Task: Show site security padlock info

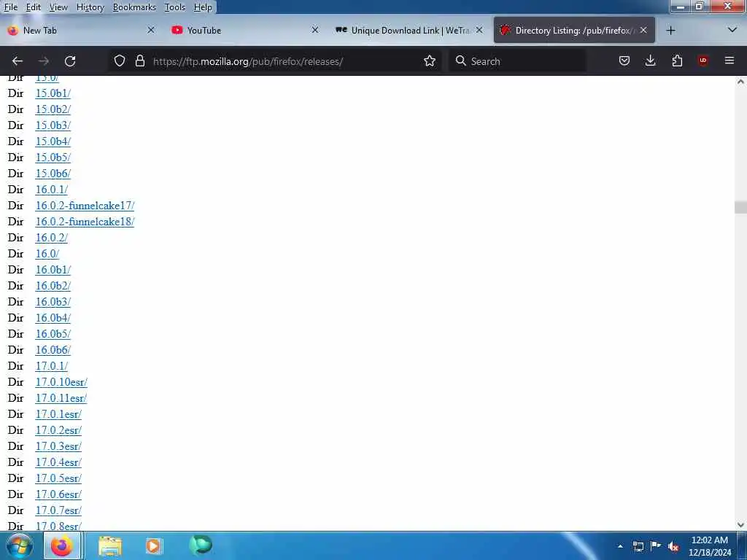Action: pyautogui.click(x=139, y=61)
